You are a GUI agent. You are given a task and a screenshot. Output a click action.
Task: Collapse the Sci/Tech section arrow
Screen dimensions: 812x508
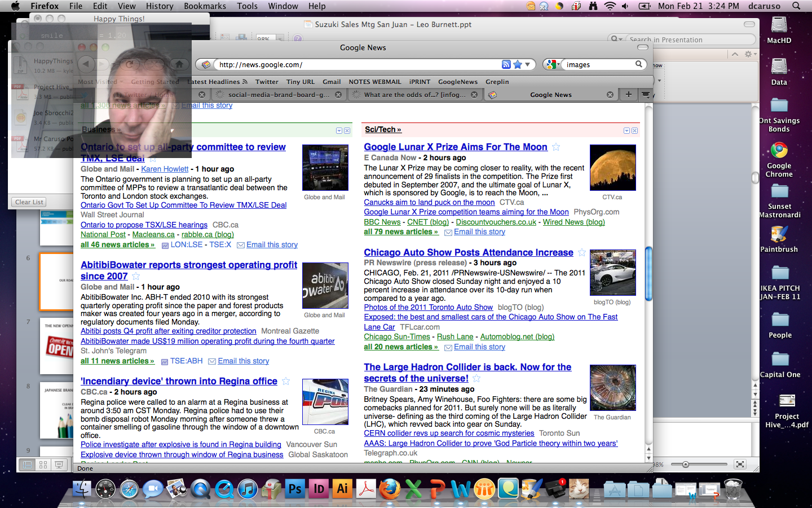(x=626, y=130)
